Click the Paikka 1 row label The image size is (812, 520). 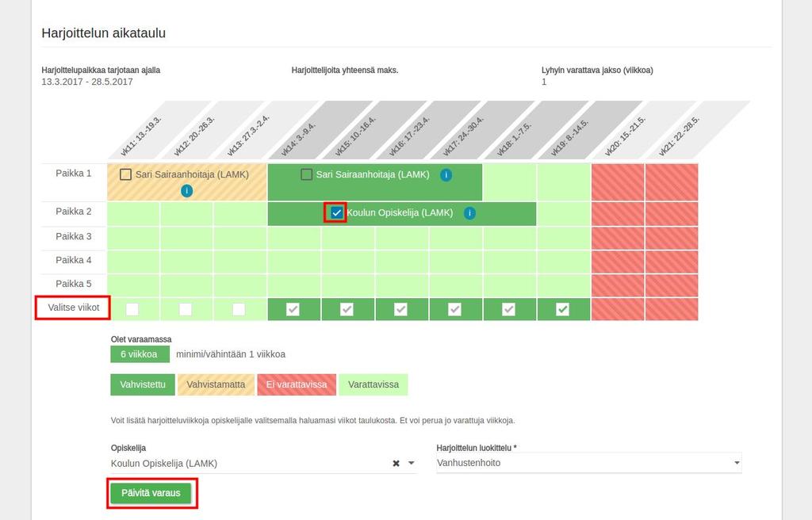pyautogui.click(x=74, y=174)
